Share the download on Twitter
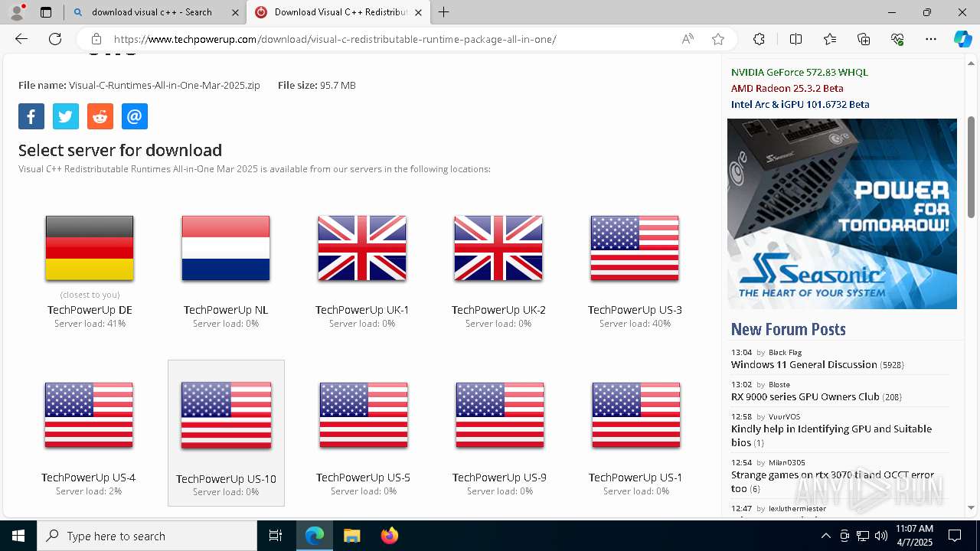980x551 pixels. pos(66,116)
